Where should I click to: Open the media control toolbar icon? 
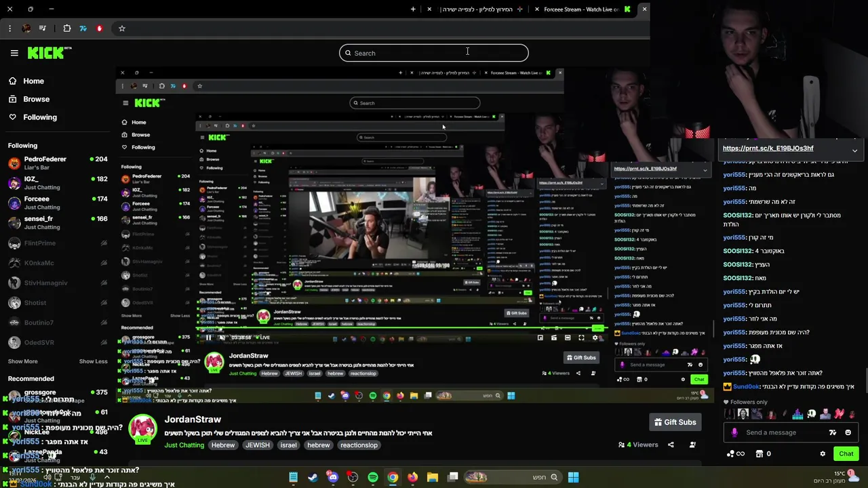43,28
